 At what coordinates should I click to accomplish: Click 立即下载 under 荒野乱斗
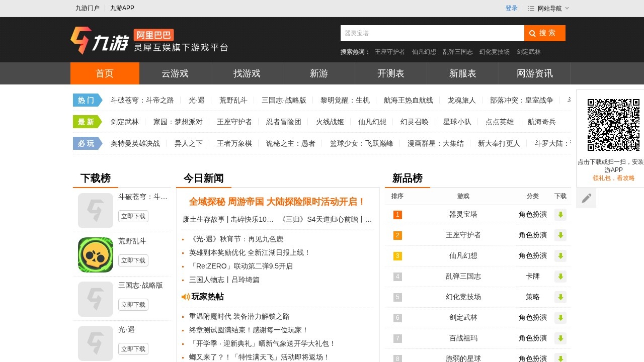[133, 260]
